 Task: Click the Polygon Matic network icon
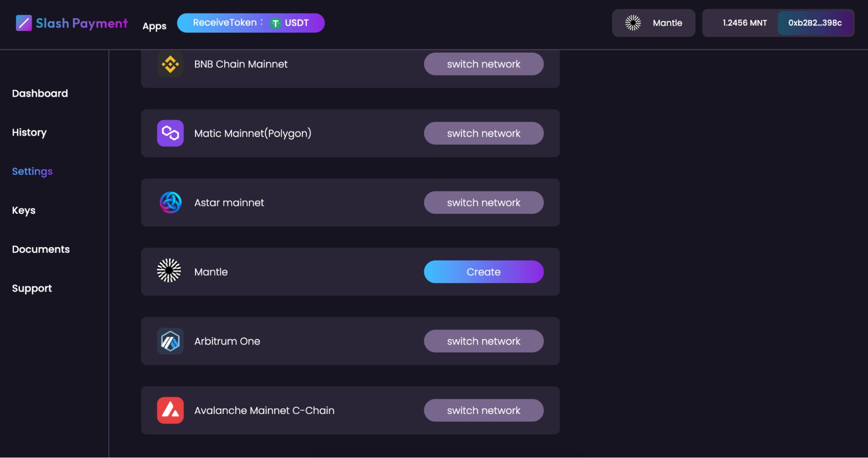pos(170,133)
